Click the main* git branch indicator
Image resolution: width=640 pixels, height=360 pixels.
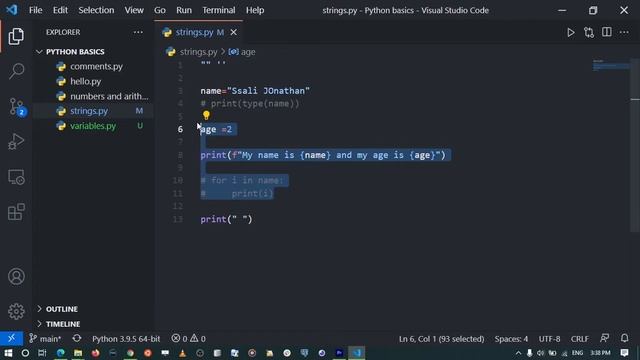coord(45,338)
